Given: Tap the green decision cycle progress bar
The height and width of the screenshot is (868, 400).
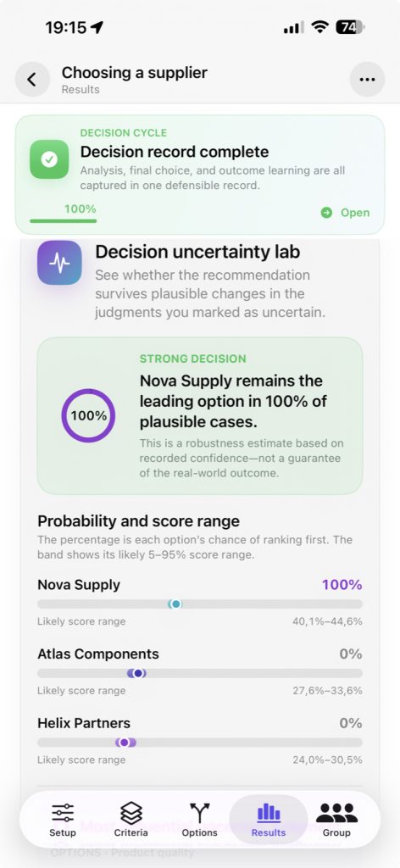Looking at the screenshot, I should click(63, 221).
